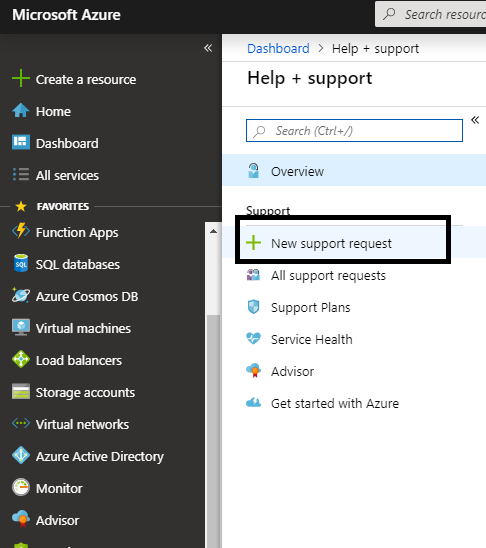Open New support request
Viewport: 486px width, 548px height.
[354, 243]
